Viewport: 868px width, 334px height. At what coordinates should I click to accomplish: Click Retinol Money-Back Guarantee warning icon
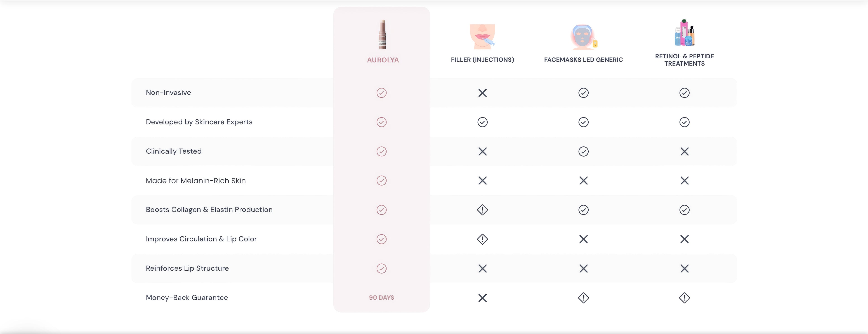tap(684, 298)
